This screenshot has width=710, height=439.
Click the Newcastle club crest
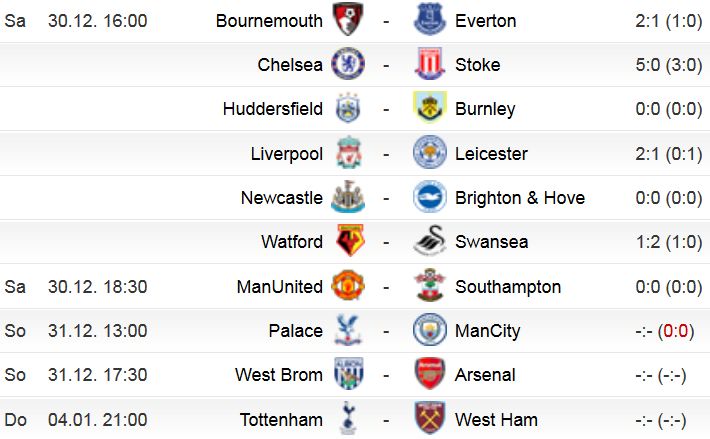pos(348,196)
